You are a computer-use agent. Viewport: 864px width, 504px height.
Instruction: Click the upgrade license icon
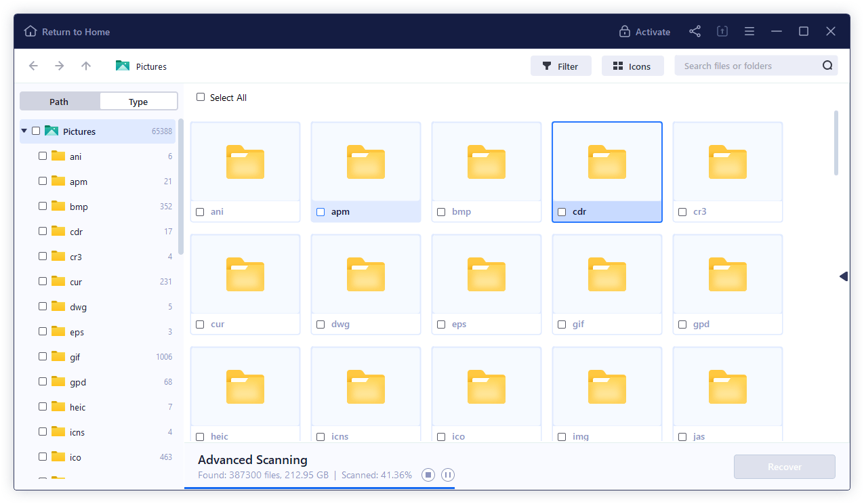tap(722, 31)
